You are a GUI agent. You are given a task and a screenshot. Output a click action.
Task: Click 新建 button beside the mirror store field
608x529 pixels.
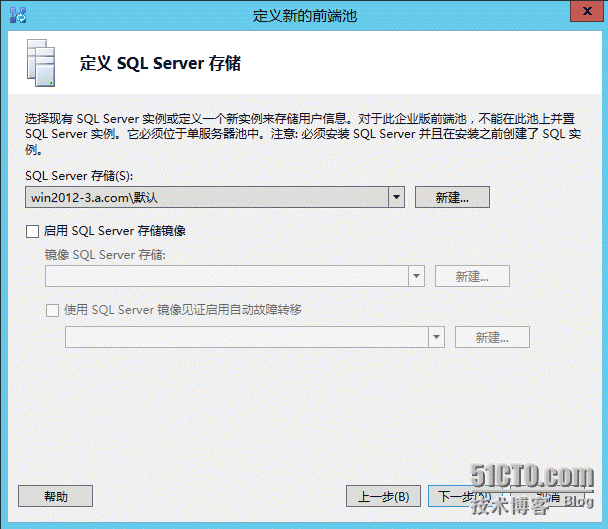[472, 276]
